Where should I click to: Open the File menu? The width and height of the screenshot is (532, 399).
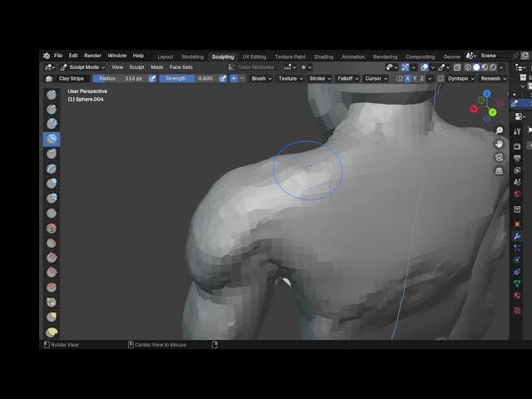tap(58, 56)
